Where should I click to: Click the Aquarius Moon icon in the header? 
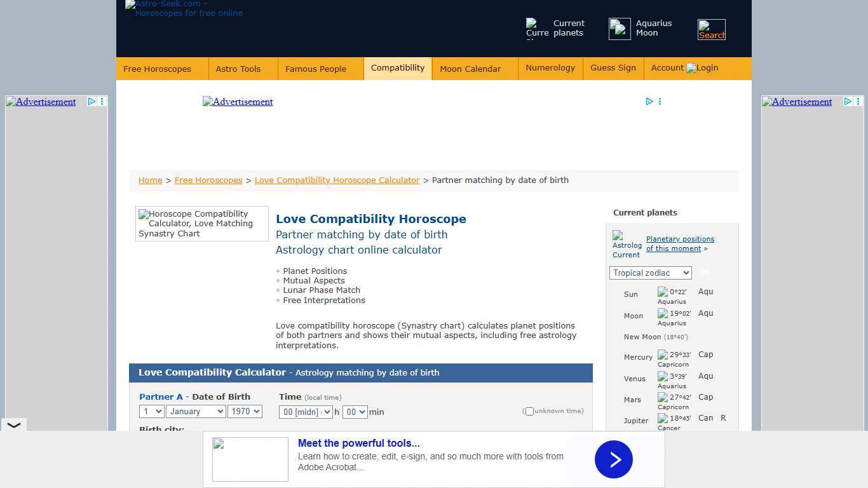pos(619,28)
